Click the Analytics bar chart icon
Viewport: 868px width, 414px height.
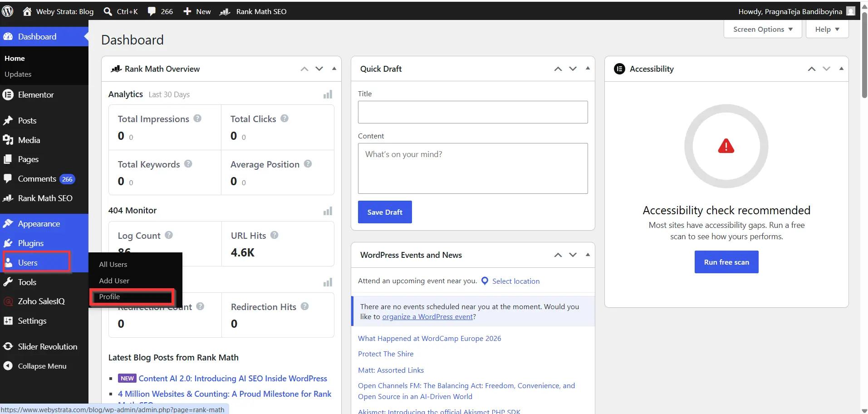(328, 94)
